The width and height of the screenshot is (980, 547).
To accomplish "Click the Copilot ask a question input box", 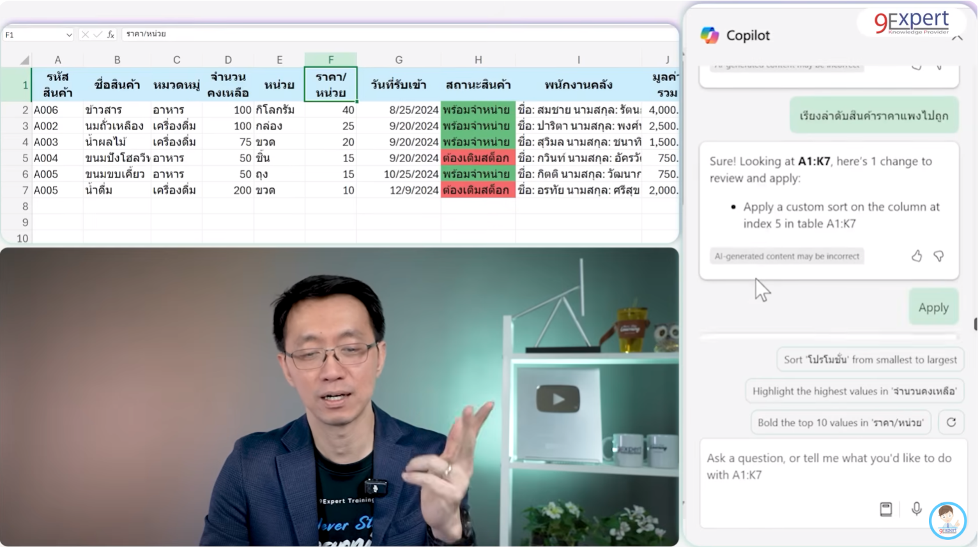I will 829,467.
